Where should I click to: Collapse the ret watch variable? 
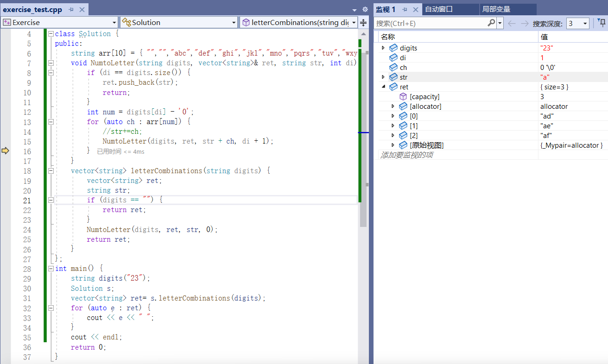pyautogui.click(x=383, y=87)
